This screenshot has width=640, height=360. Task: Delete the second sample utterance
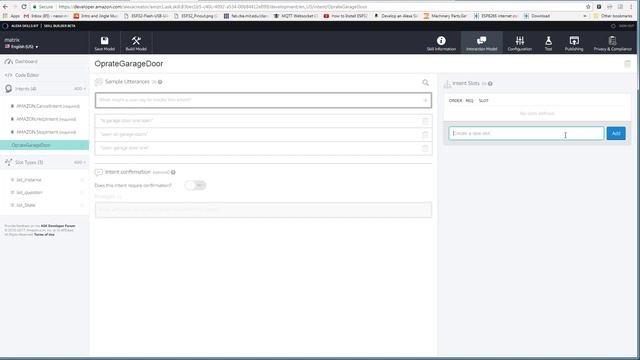tap(425, 134)
